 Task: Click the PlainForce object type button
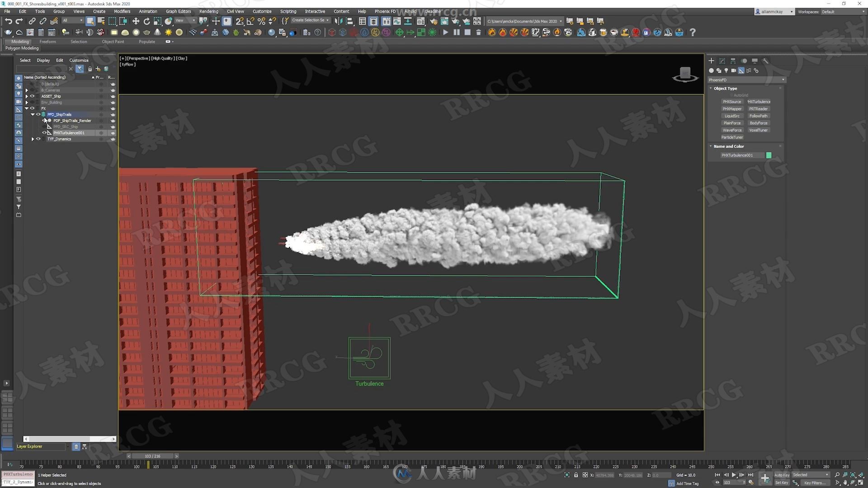tap(732, 123)
